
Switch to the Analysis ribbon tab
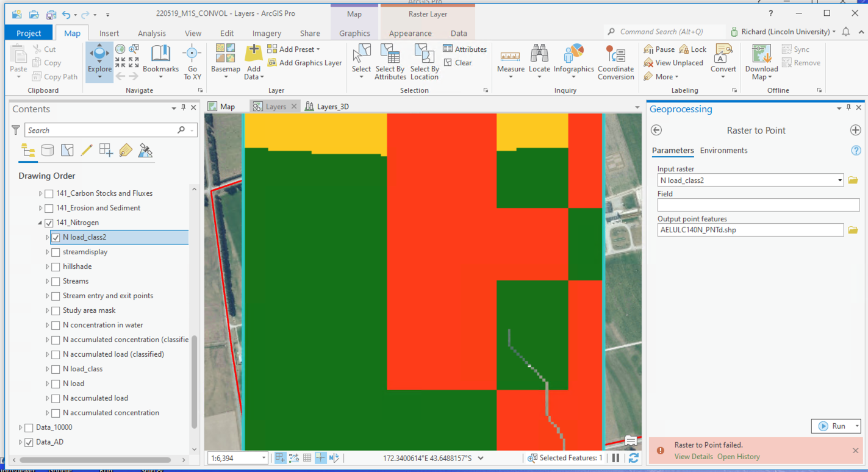tap(151, 34)
